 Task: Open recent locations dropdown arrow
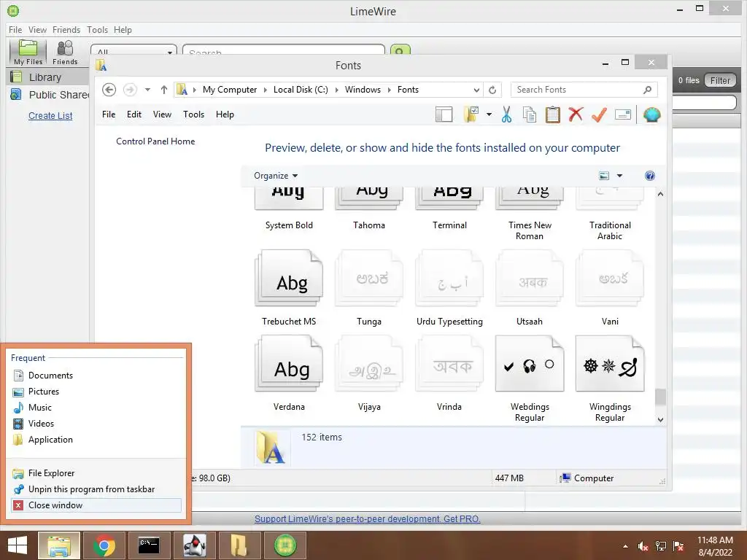pos(147,90)
